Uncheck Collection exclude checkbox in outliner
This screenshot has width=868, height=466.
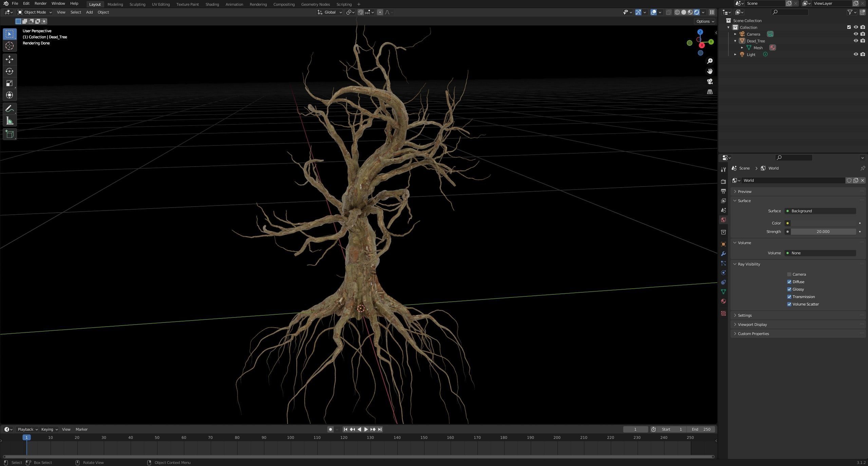(x=849, y=27)
